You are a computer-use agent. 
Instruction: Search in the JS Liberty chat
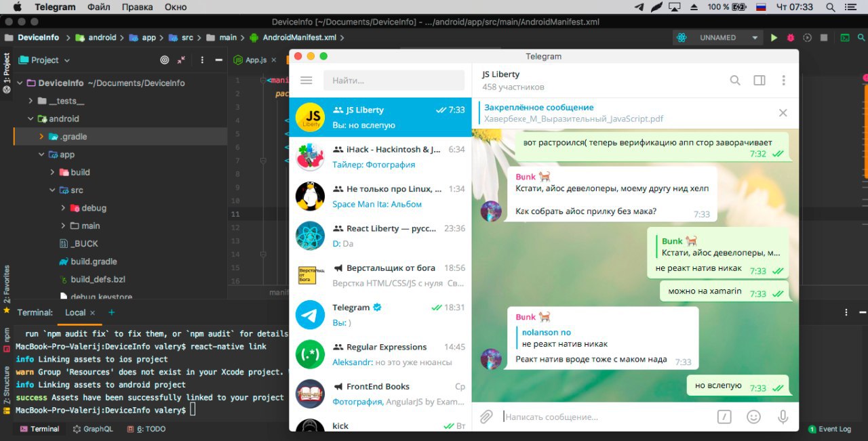pos(735,80)
